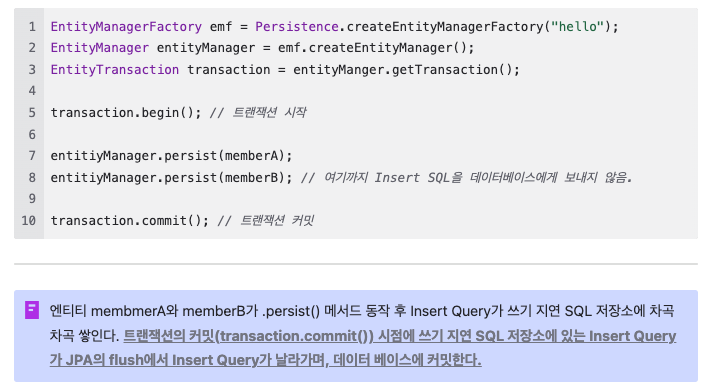Click '엔티티 membmerA와 memberB가' text in the callout
711x392 pixels.
[x=154, y=311]
